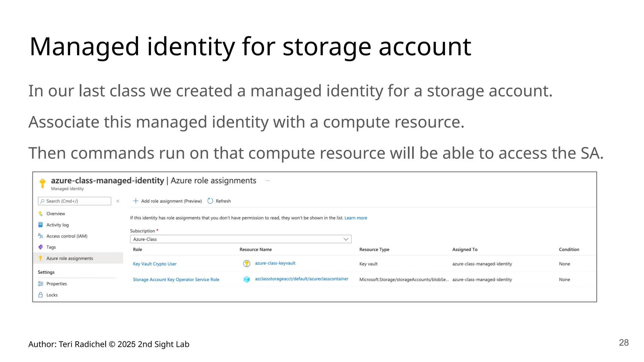This screenshot has height=362, width=644.
Task: Click the Overview key icon in sidebar
Action: pyautogui.click(x=41, y=214)
